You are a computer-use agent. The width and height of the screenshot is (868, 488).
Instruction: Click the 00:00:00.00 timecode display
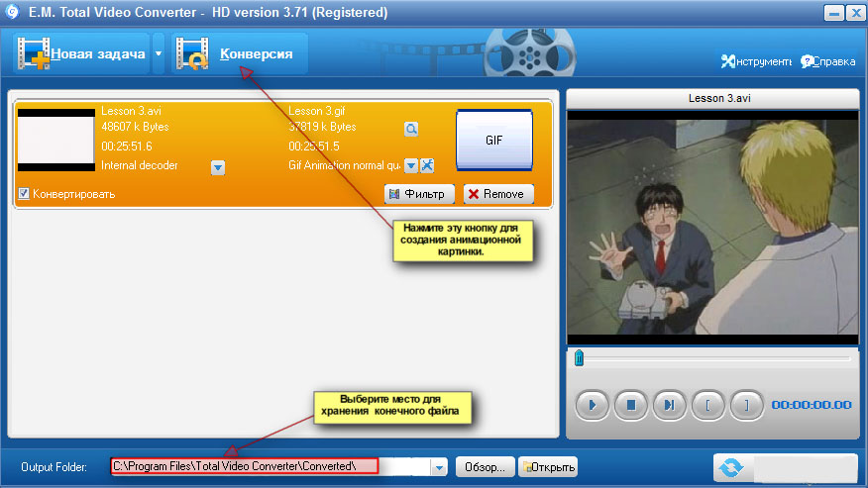(x=812, y=405)
